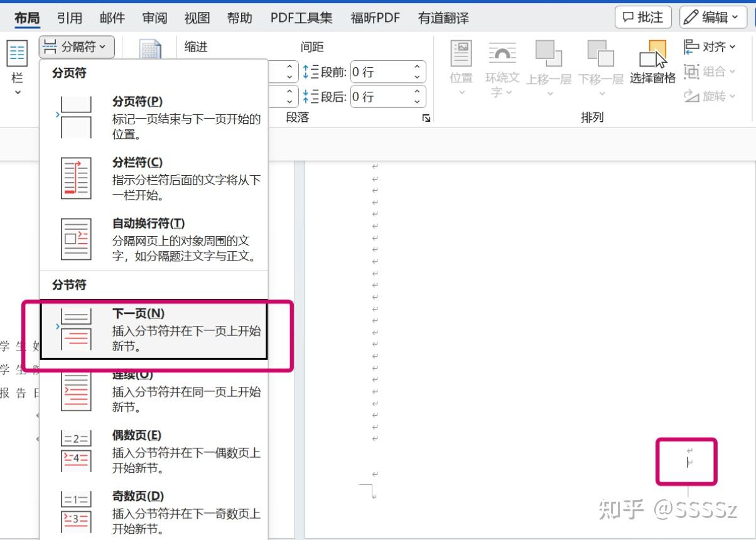
Task: Switch to the 邮件 tab
Action: (x=112, y=18)
